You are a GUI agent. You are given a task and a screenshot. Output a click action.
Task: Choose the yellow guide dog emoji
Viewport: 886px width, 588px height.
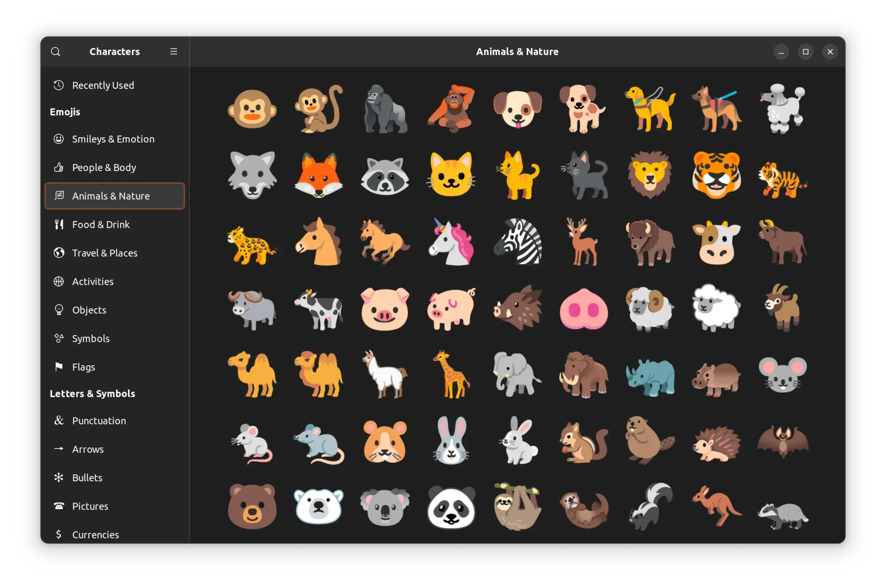(x=650, y=109)
